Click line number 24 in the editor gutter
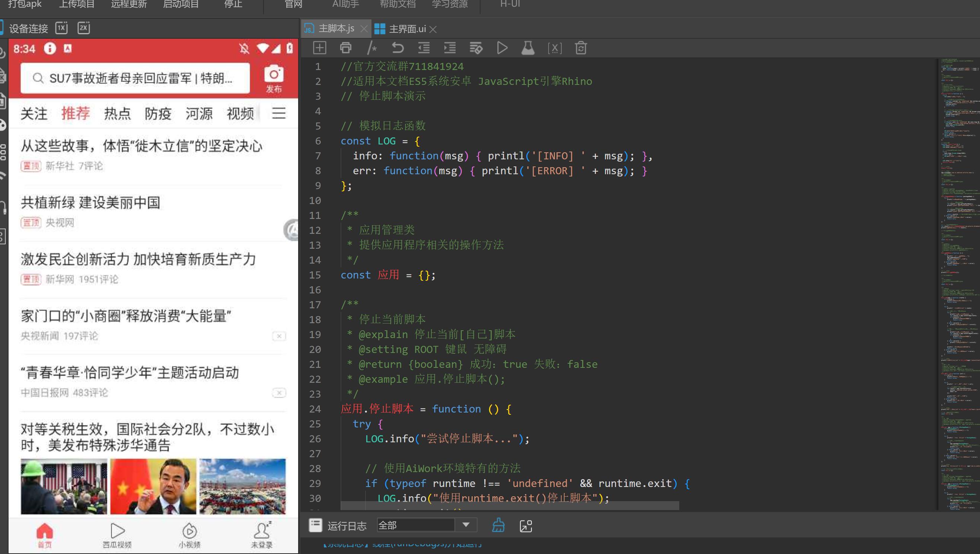This screenshot has width=980, height=554. pyautogui.click(x=315, y=409)
